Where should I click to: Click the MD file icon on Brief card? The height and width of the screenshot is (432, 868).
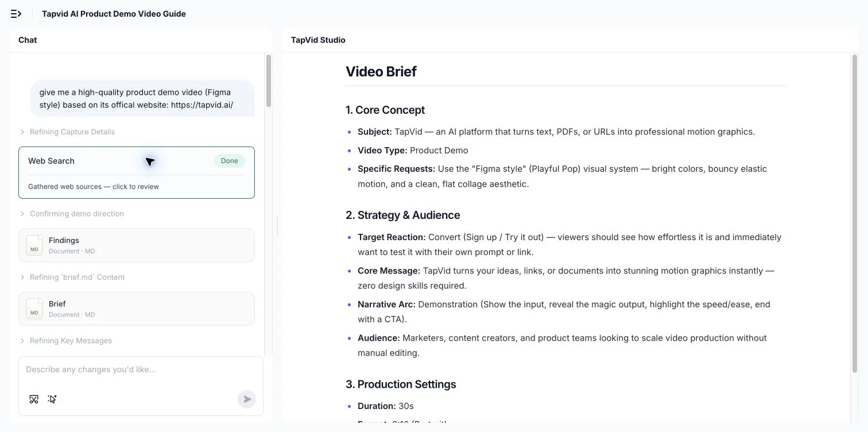(x=34, y=308)
